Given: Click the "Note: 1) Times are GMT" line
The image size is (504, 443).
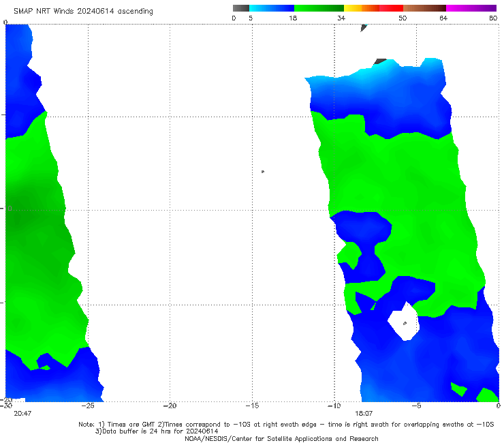Looking at the screenshot, I should click(286, 425).
